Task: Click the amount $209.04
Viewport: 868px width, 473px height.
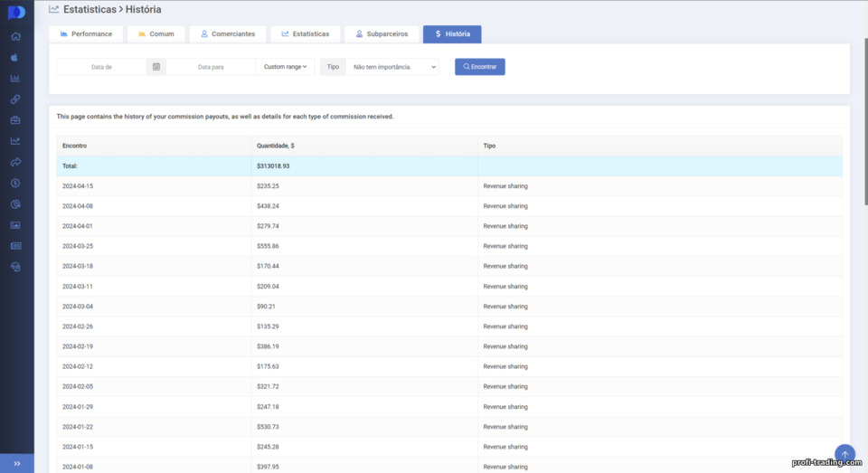Action: click(x=268, y=287)
